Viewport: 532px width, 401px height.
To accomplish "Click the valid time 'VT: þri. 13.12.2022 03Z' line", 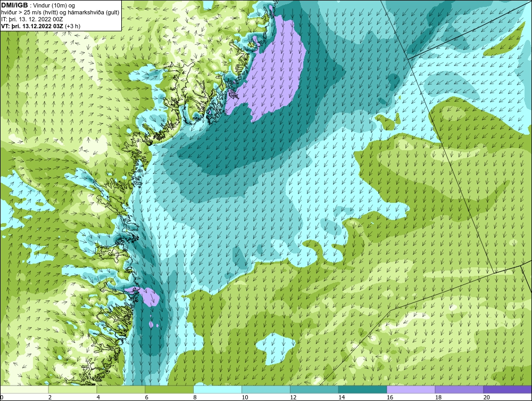I will 41,26.
